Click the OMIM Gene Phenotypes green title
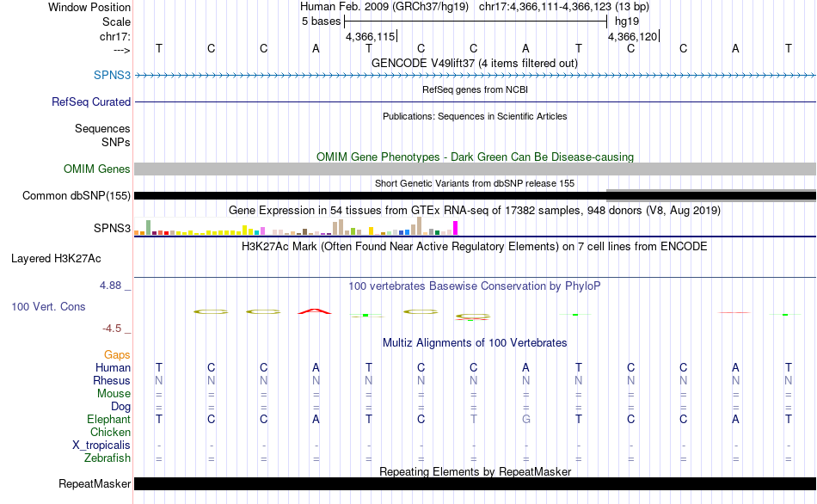The height and width of the screenshot is (504, 817). [475, 157]
